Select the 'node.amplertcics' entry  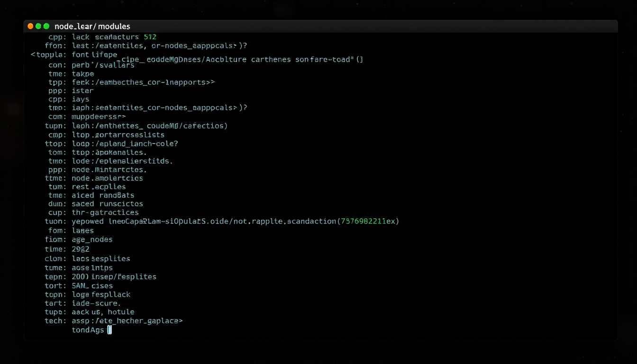pyautogui.click(x=107, y=178)
